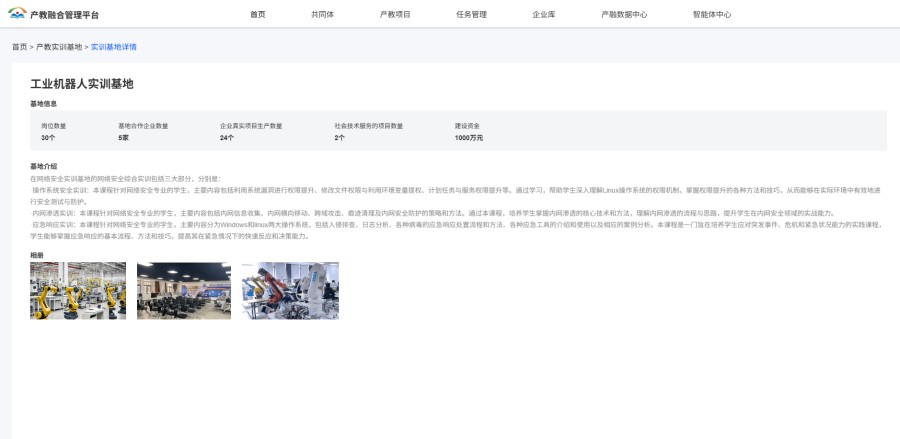The height and width of the screenshot is (439, 900).
Task: Open the classroom with chairs photo
Action: pos(184,290)
